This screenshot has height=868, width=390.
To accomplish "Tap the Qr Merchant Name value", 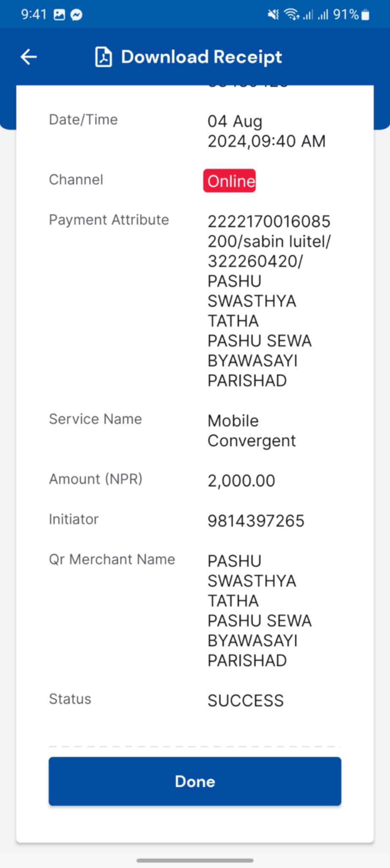I will 260,611.
